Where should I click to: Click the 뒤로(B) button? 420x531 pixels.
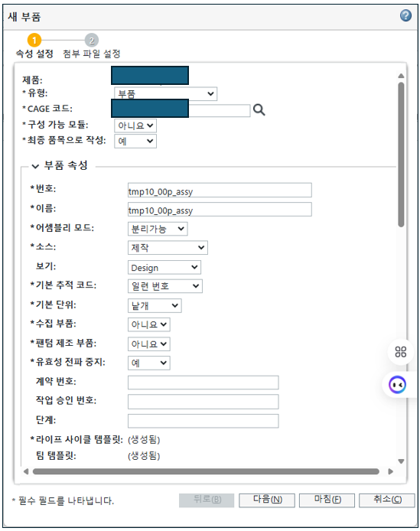coord(207,500)
